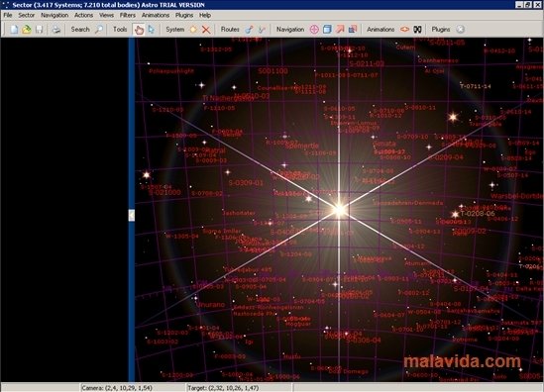The width and height of the screenshot is (544, 392).
Task: Click the pink crosshair navigation target icon
Action: coord(314,30)
